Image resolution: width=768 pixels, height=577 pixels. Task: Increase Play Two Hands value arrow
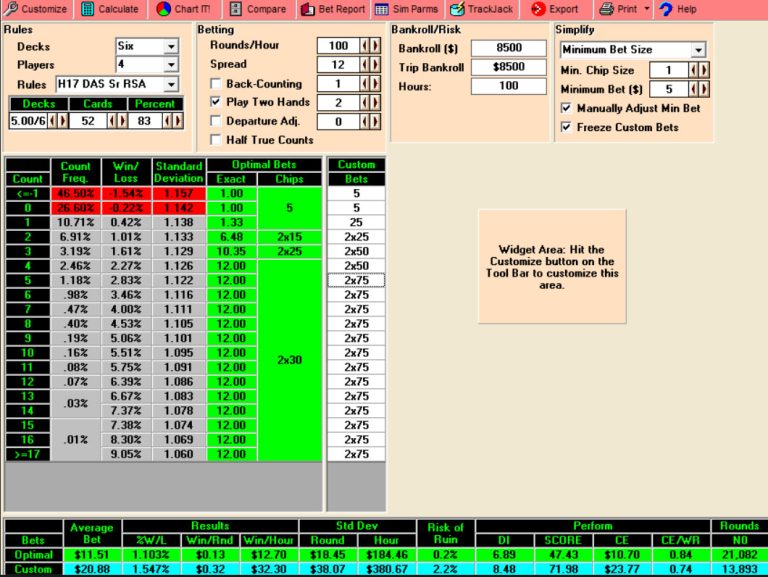click(x=376, y=103)
